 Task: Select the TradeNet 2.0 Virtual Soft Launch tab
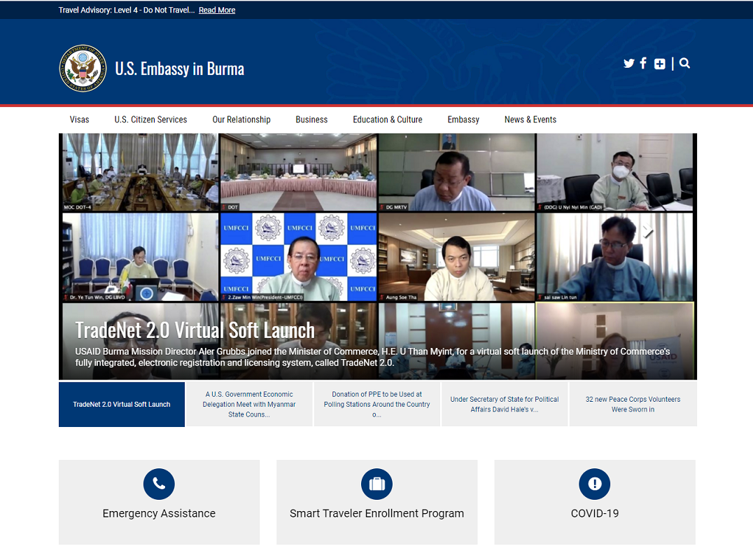click(x=122, y=405)
